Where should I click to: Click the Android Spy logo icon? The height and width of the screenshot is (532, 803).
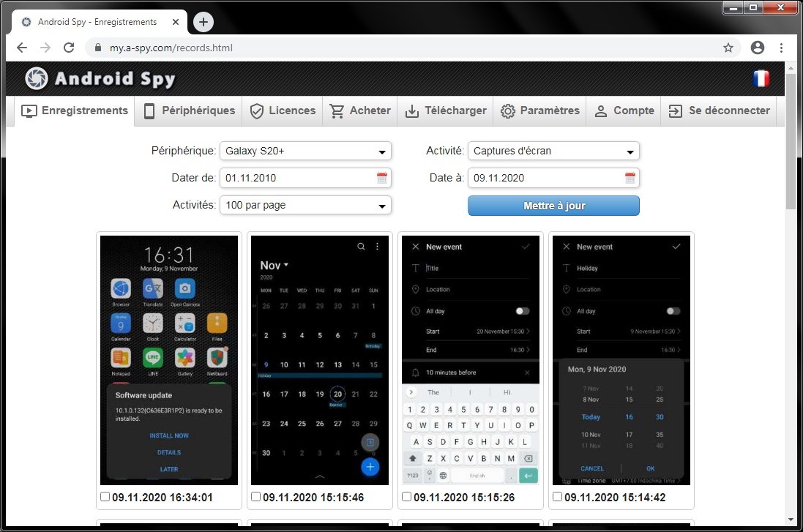tap(37, 78)
